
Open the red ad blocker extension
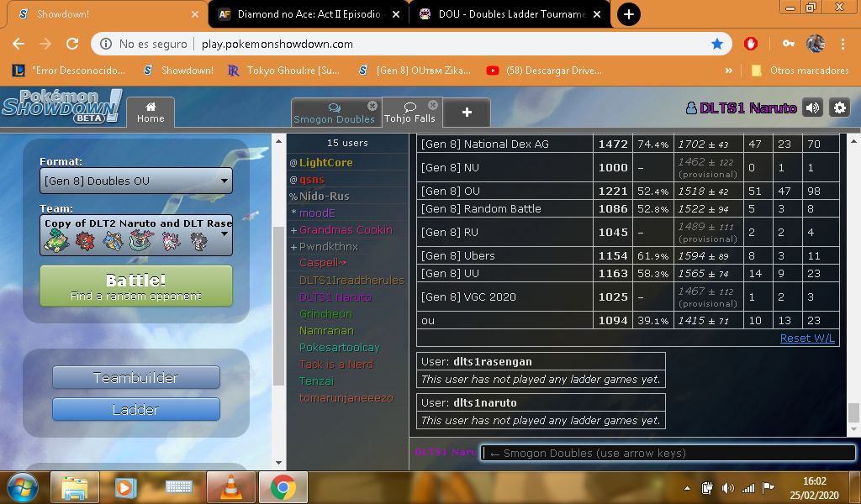[x=751, y=44]
